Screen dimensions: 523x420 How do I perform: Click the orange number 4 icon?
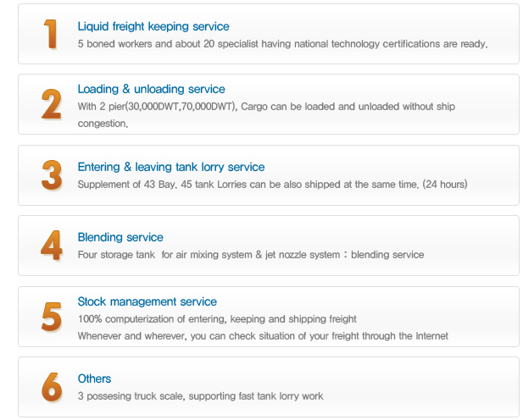pyautogui.click(x=52, y=246)
